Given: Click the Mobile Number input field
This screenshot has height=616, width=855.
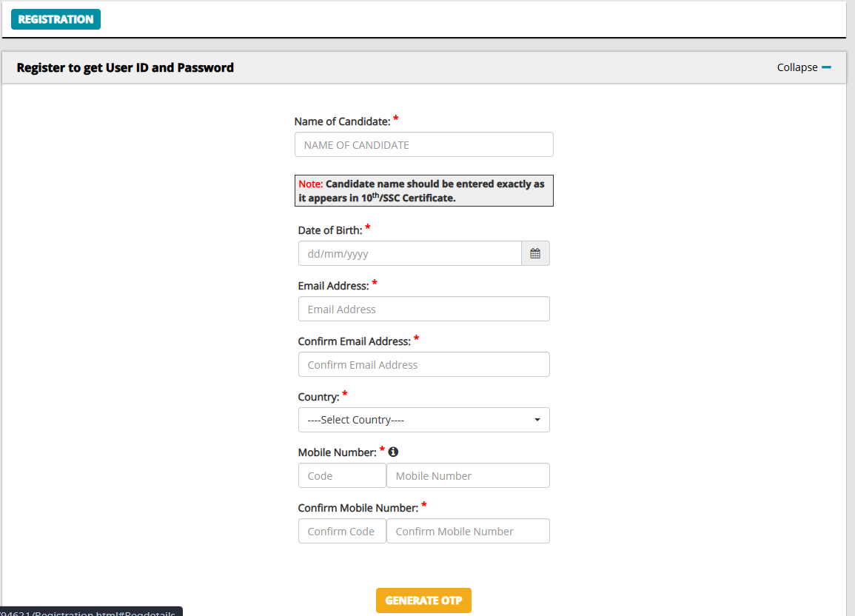Looking at the screenshot, I should [x=468, y=476].
